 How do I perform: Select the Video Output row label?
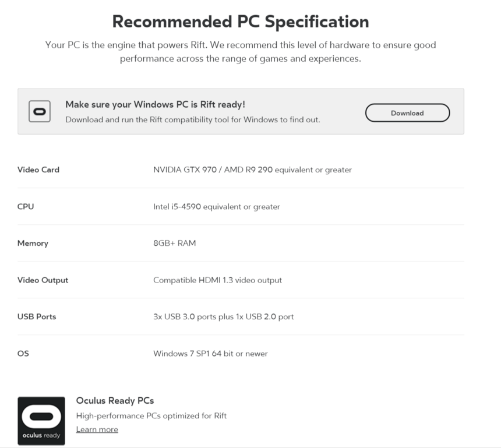(x=43, y=280)
